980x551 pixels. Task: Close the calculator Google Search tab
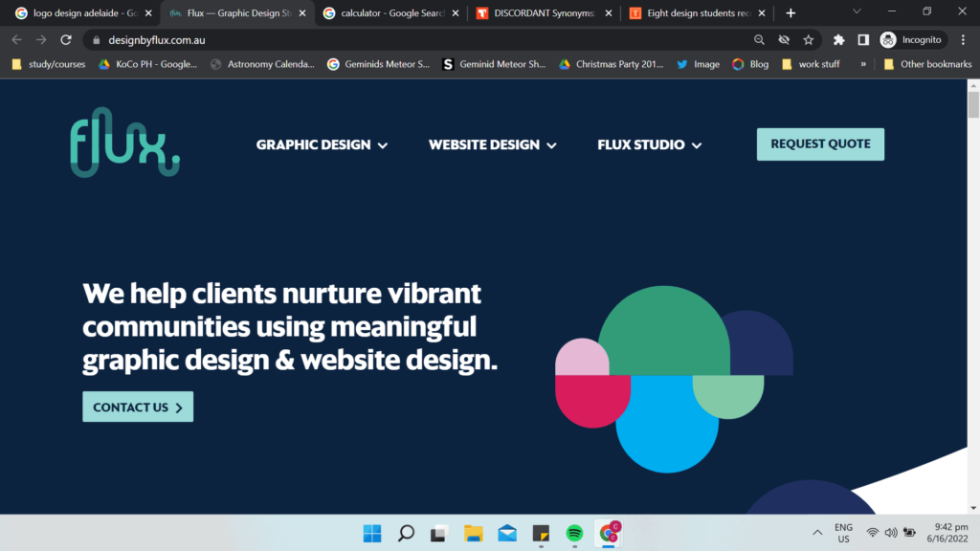click(x=456, y=13)
